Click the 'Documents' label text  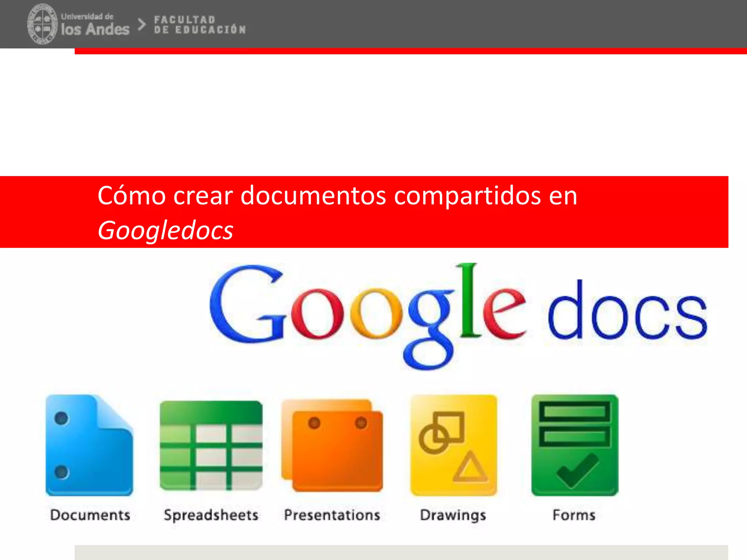(90, 515)
